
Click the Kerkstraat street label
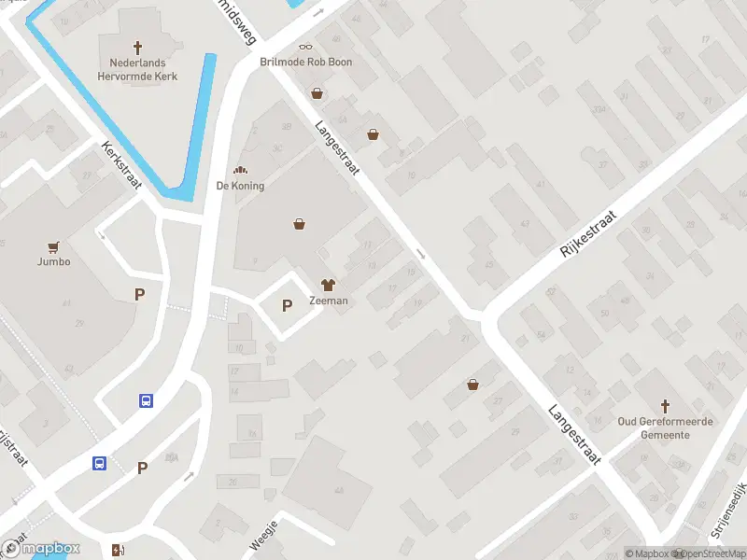tap(121, 165)
